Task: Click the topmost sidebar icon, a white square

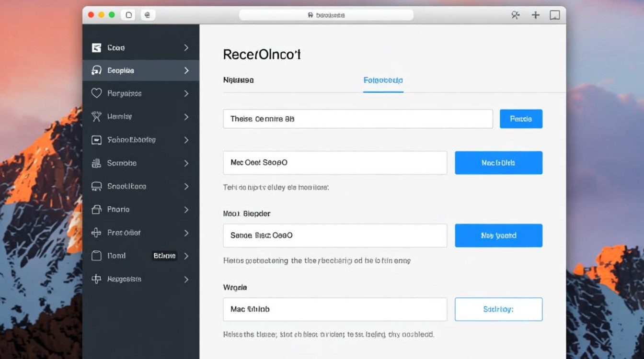Action: [x=96, y=47]
